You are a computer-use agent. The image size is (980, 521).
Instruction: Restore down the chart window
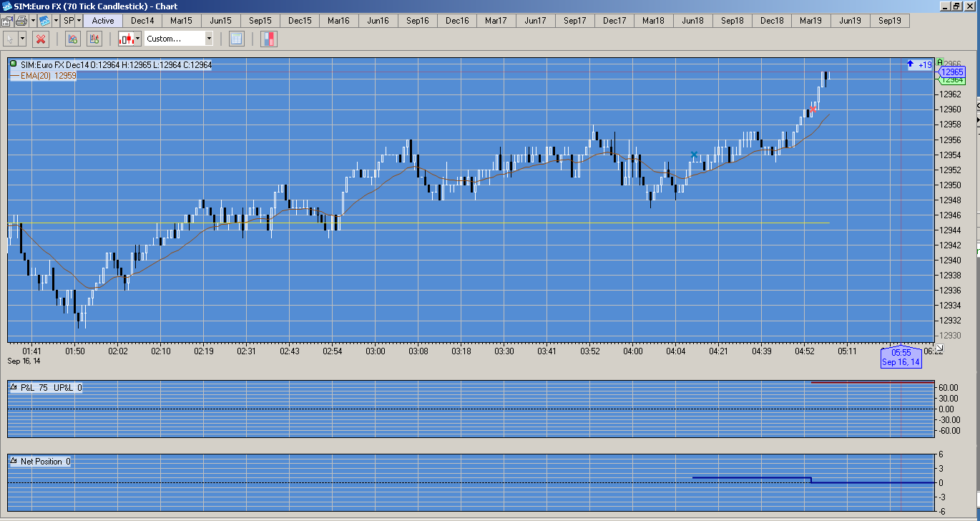coord(957,6)
